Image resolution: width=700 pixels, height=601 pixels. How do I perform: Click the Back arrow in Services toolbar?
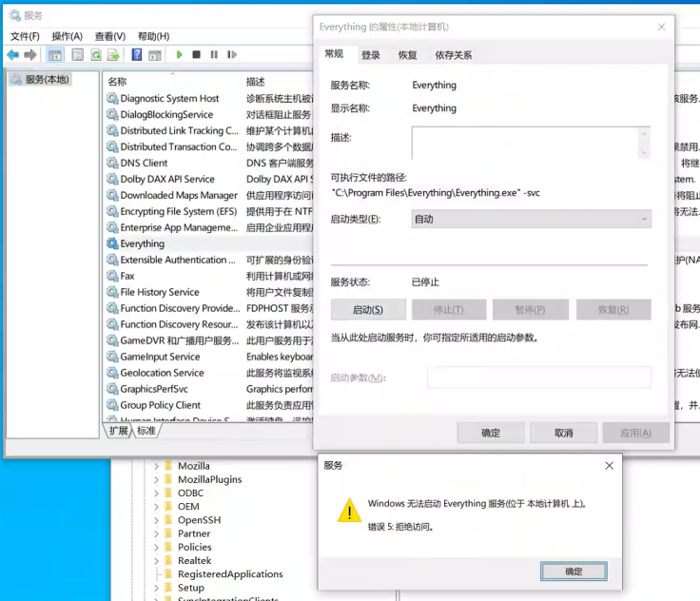click(13, 55)
